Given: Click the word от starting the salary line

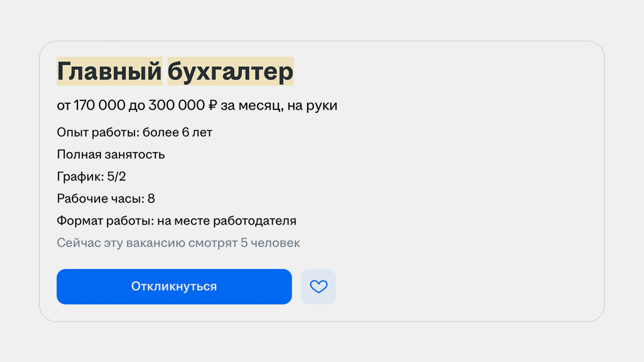Looking at the screenshot, I should (64, 106).
